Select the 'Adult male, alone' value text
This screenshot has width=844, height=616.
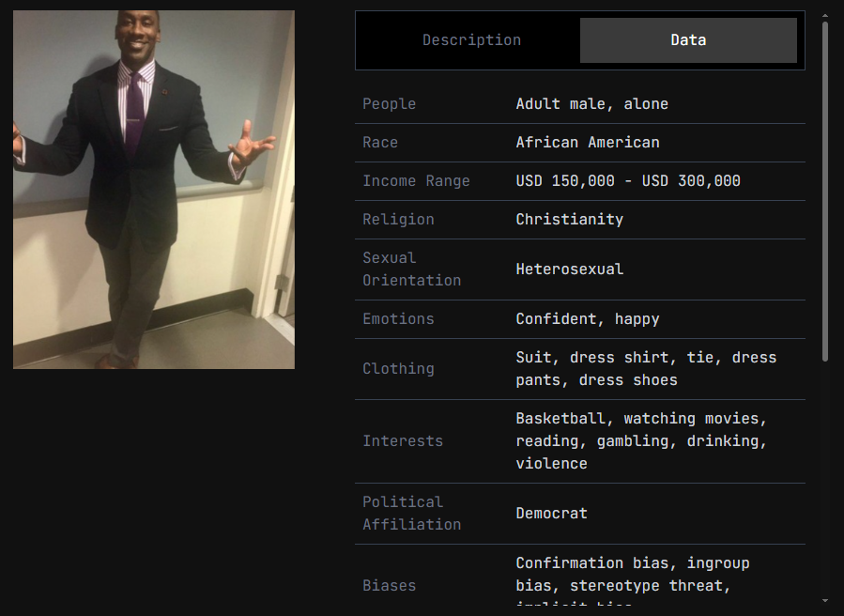point(591,104)
